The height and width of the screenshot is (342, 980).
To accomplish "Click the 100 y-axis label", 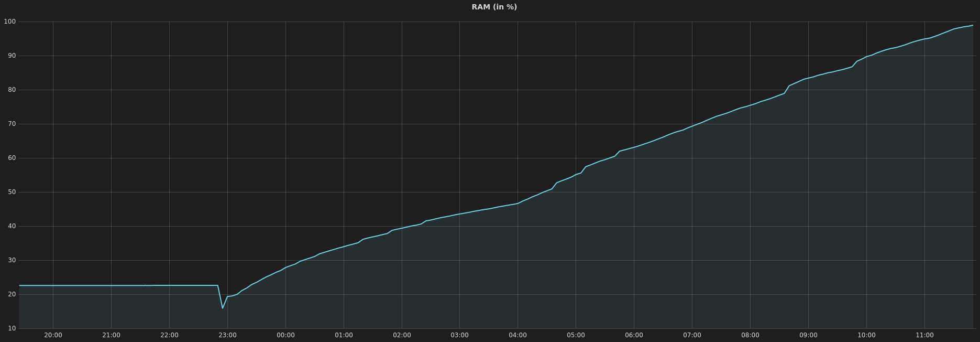I will click(x=10, y=22).
